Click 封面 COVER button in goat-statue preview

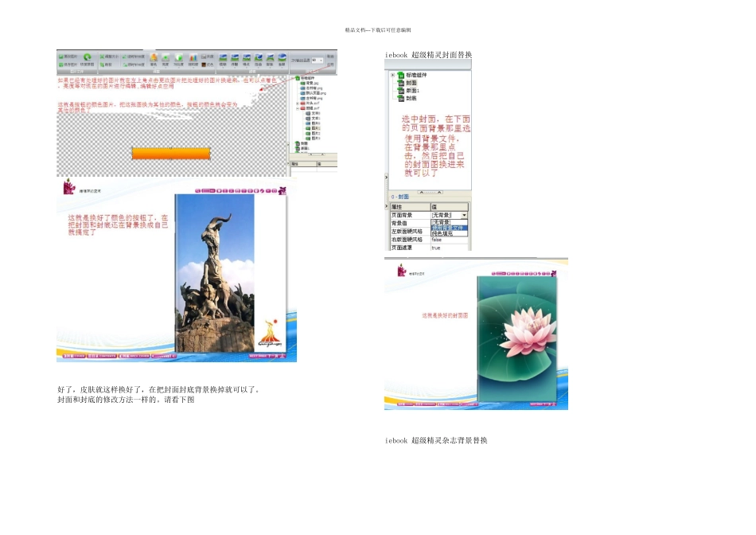point(74,356)
